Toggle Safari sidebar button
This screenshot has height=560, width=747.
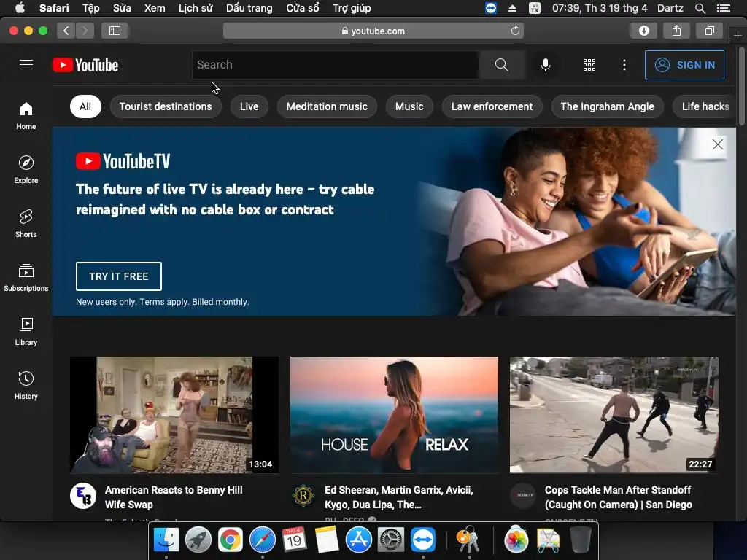[115, 31]
